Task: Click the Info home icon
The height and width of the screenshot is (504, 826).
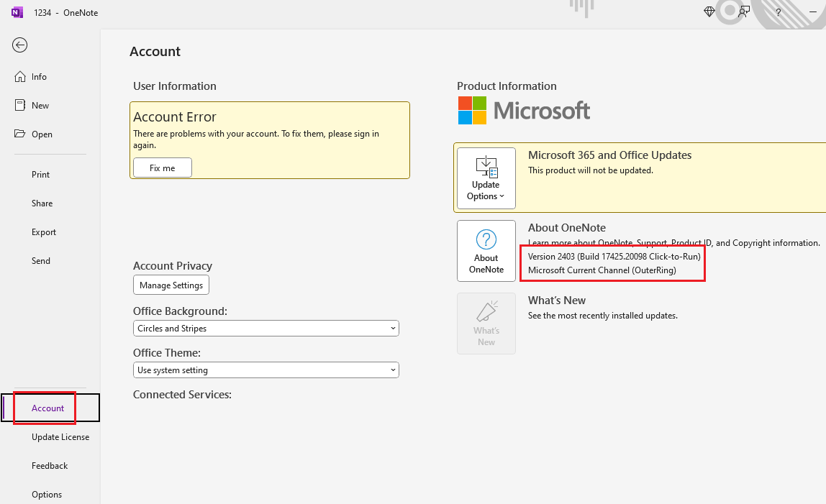Action: tap(20, 77)
